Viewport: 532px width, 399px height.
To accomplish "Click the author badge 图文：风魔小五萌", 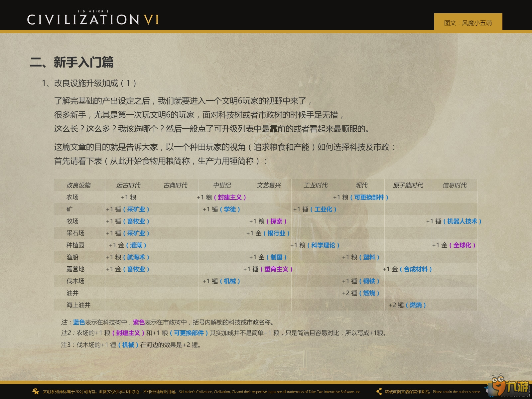I will point(468,23).
